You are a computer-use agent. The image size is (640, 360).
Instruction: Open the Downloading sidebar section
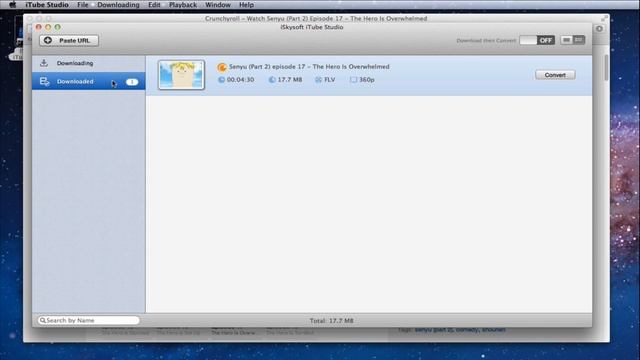tap(89, 63)
